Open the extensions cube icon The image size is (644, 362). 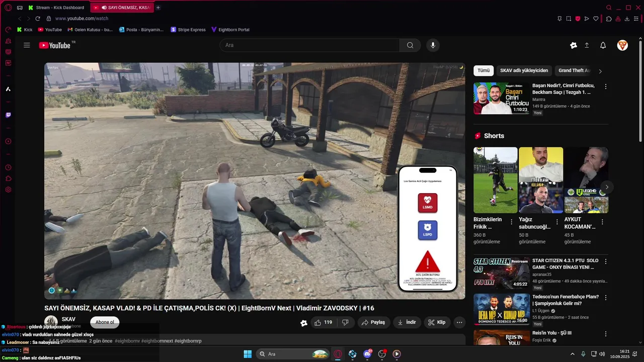[x=609, y=19]
